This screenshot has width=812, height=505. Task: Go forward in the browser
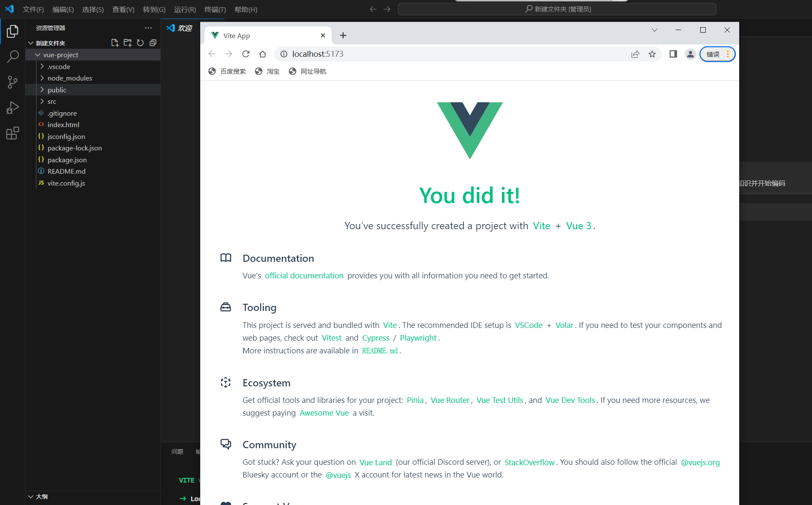(229, 54)
